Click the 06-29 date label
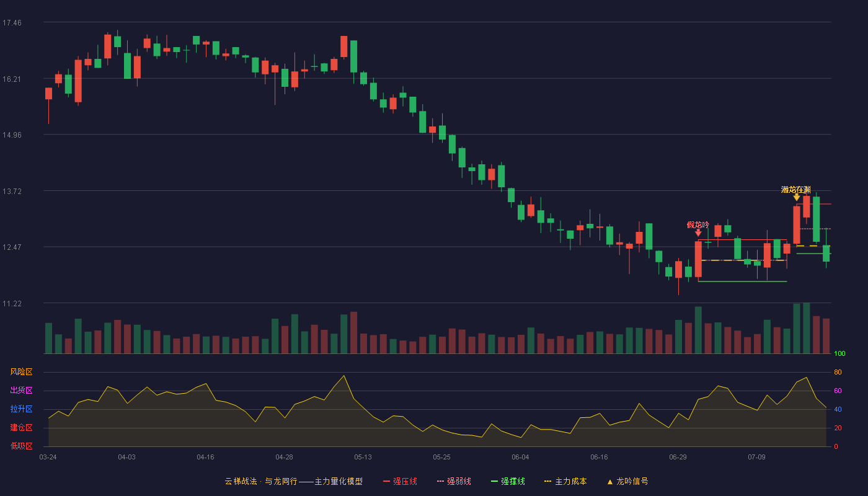This screenshot has width=868, height=496. pyautogui.click(x=678, y=457)
